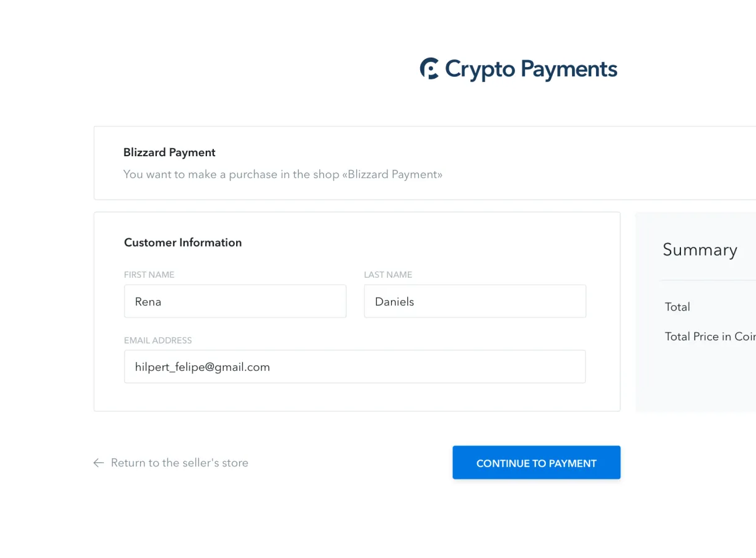Select the Blizzard Payment shop title

click(x=169, y=153)
